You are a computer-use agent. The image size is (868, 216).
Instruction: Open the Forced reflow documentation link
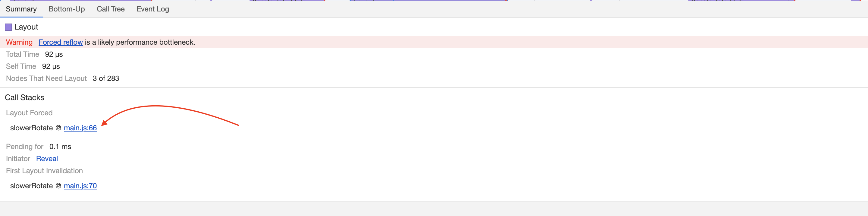(61, 42)
